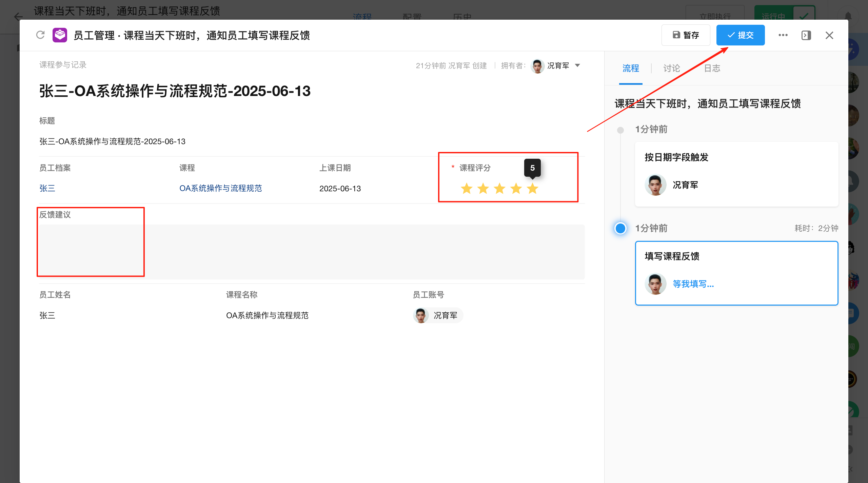Screen dimensions: 868x483
Task: Set course rating to five stars
Action: (x=532, y=188)
